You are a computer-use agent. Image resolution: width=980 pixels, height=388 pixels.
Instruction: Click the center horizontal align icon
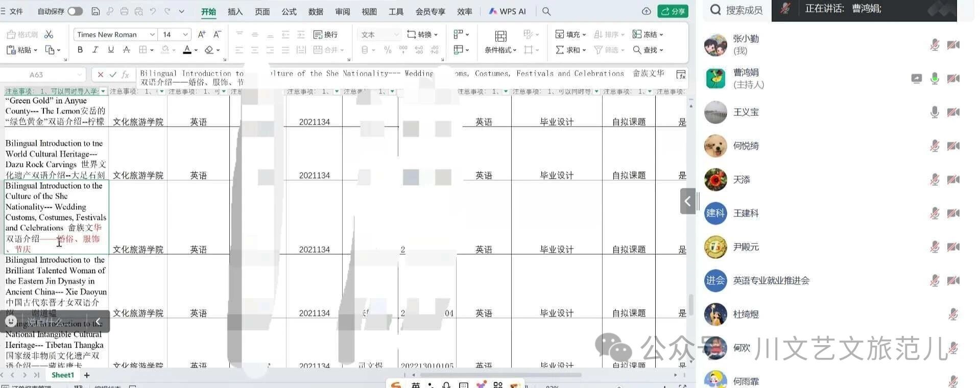(254, 50)
